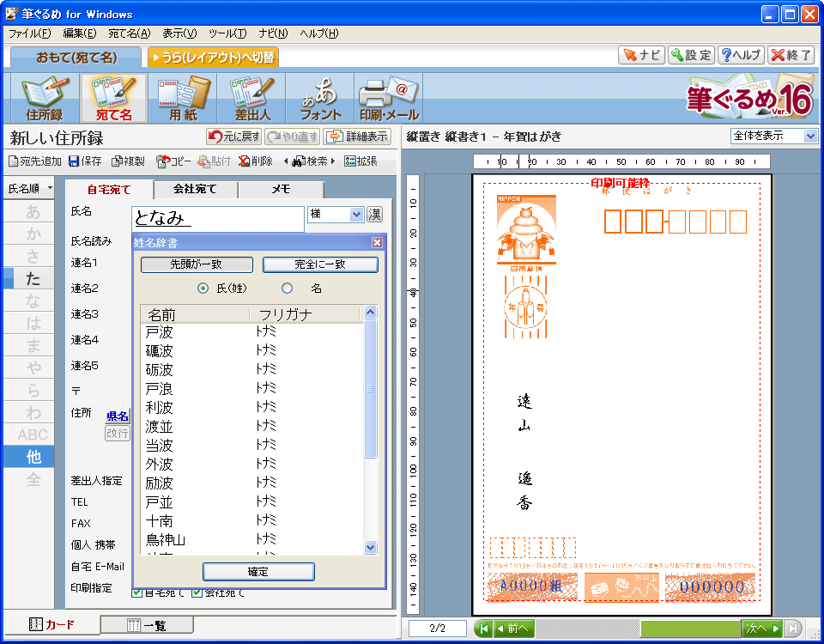Click the 貼付 paste icon
The image size is (824, 644).
tap(214, 161)
